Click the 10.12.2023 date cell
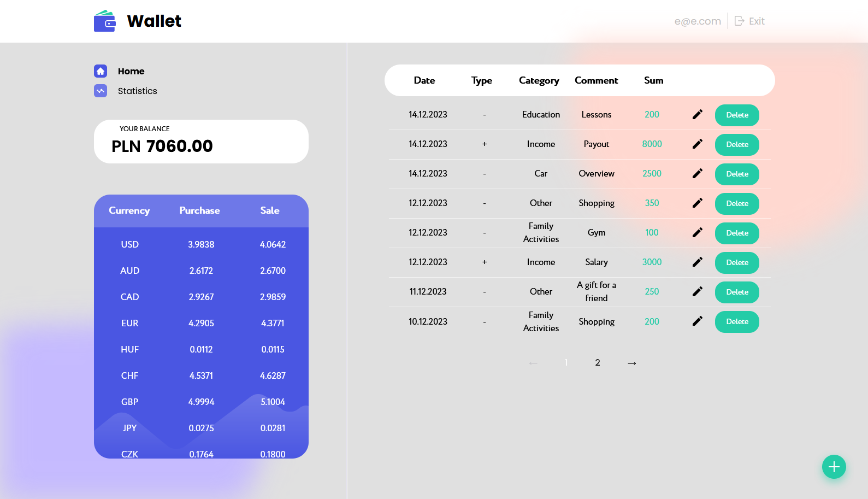This screenshot has width=868, height=499. coord(428,322)
